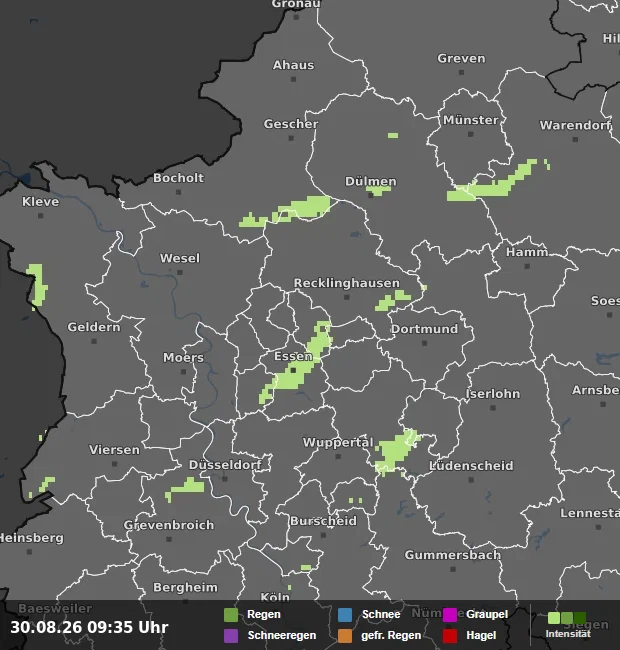The image size is (620, 650).
Task: Click the Iserlohn city label
Action: pos(493,394)
